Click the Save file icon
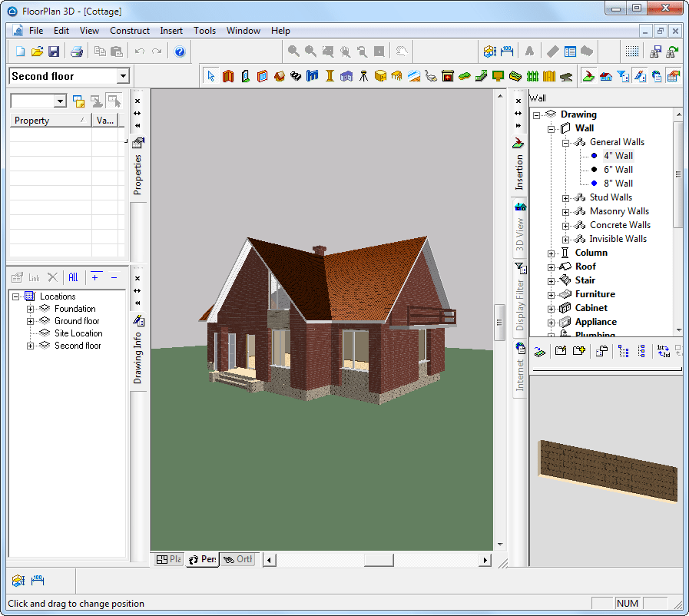The height and width of the screenshot is (616, 689). tap(54, 51)
